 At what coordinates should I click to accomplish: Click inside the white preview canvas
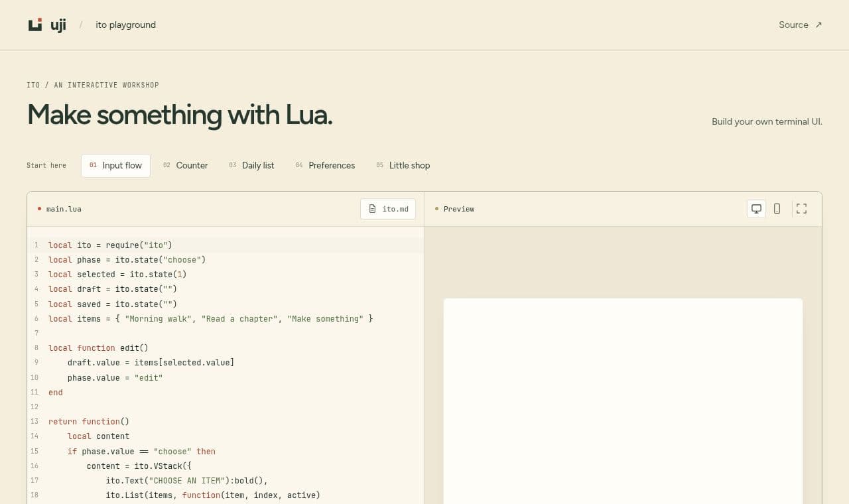point(623,401)
